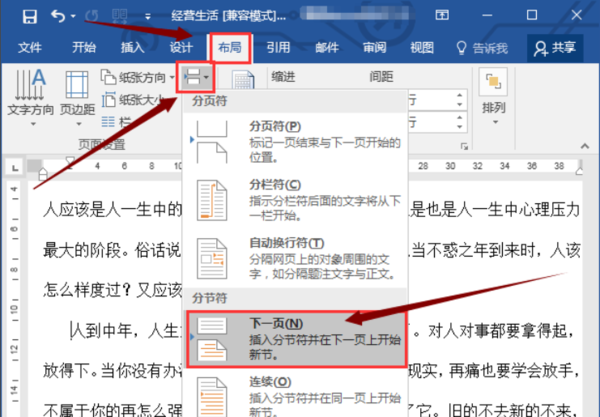The image size is (600, 417).
Task: Open the undo history dropdown arrow
Action: (73, 16)
